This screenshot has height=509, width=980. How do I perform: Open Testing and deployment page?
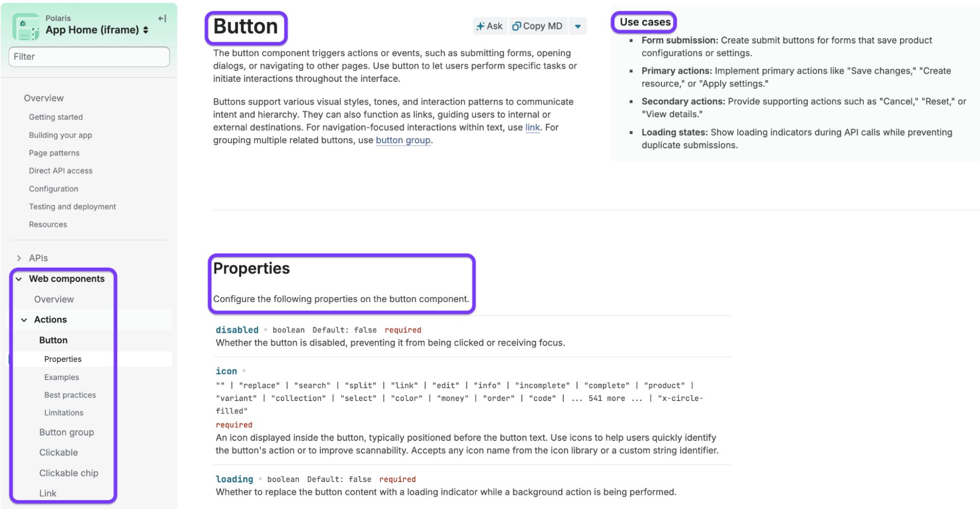coord(73,207)
